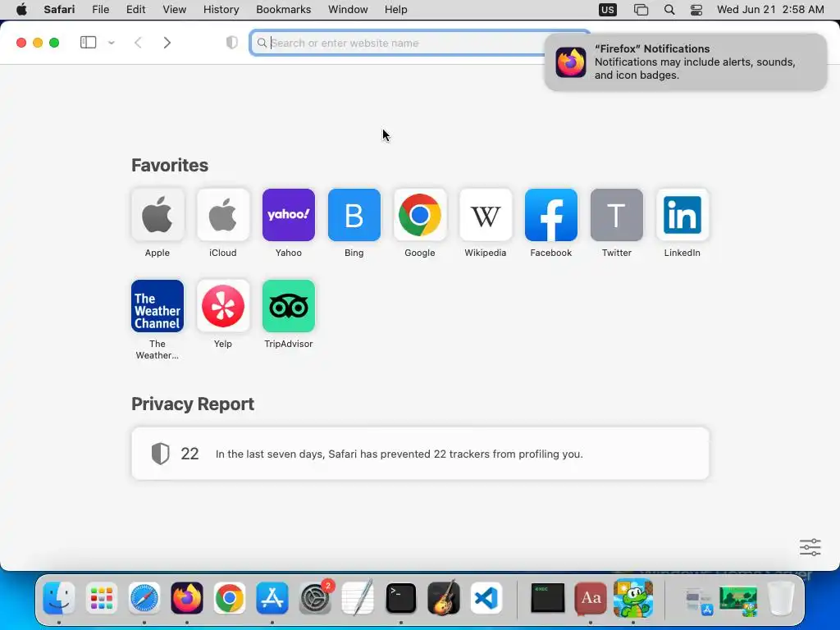Open System Preferences from the Dock
840x630 pixels.
click(315, 598)
